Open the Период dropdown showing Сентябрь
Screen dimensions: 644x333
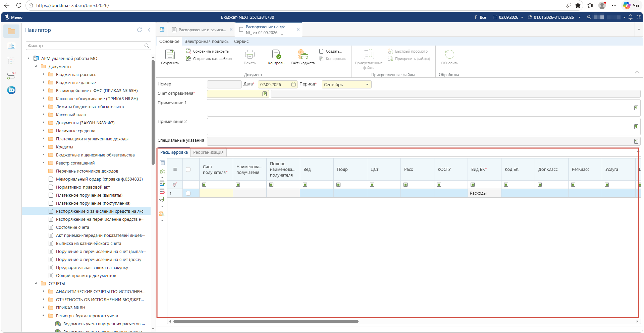click(x=346, y=84)
